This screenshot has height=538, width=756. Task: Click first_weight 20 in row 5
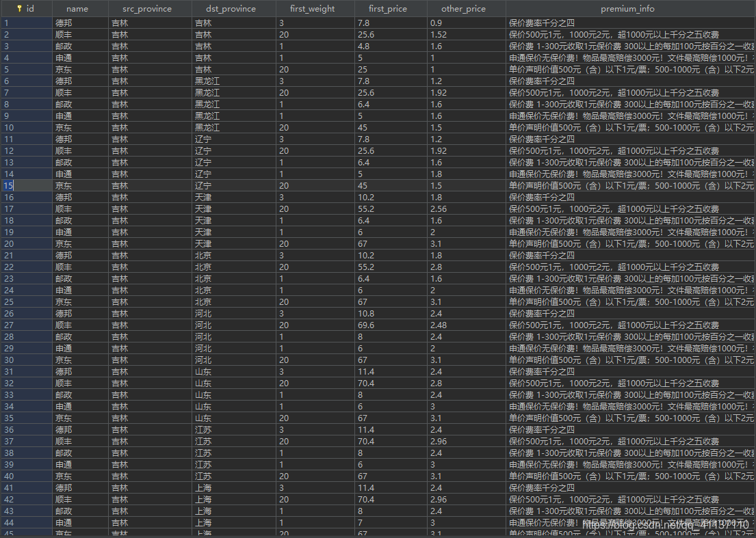(315, 69)
